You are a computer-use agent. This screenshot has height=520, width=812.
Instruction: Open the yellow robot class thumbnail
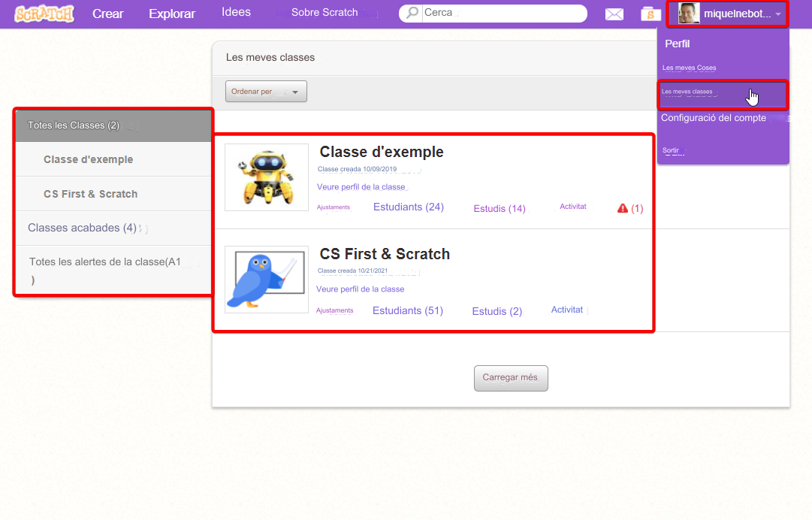pyautogui.click(x=266, y=177)
